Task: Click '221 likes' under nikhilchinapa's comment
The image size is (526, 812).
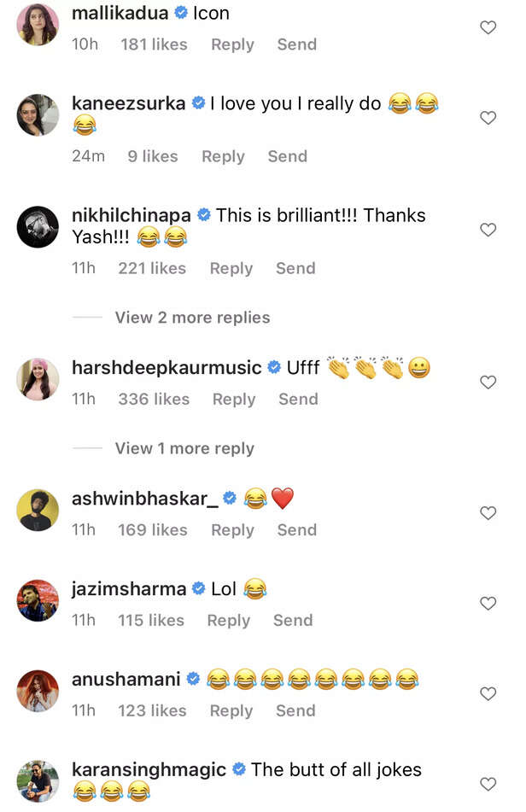Action: pyautogui.click(x=151, y=268)
